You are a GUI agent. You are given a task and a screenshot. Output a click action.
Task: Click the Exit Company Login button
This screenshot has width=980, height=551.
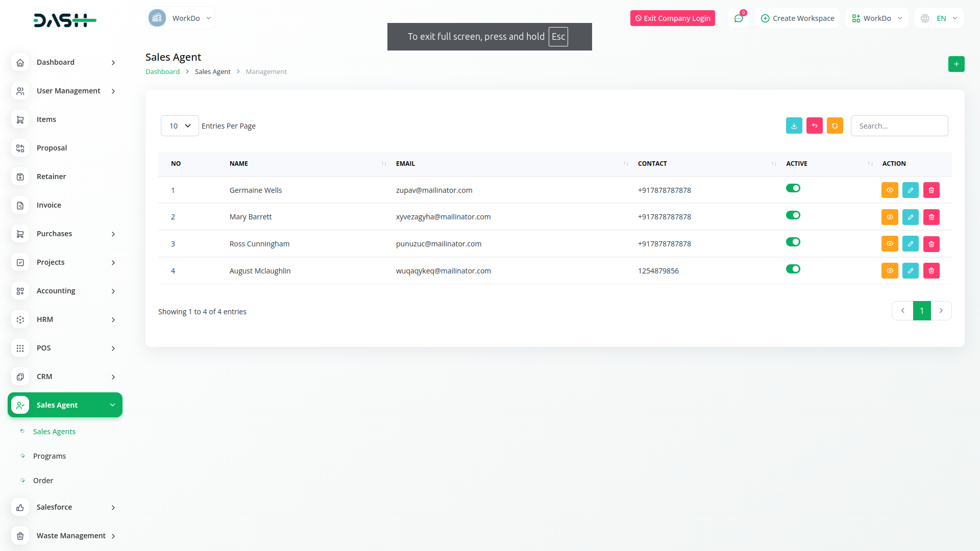pyautogui.click(x=672, y=18)
